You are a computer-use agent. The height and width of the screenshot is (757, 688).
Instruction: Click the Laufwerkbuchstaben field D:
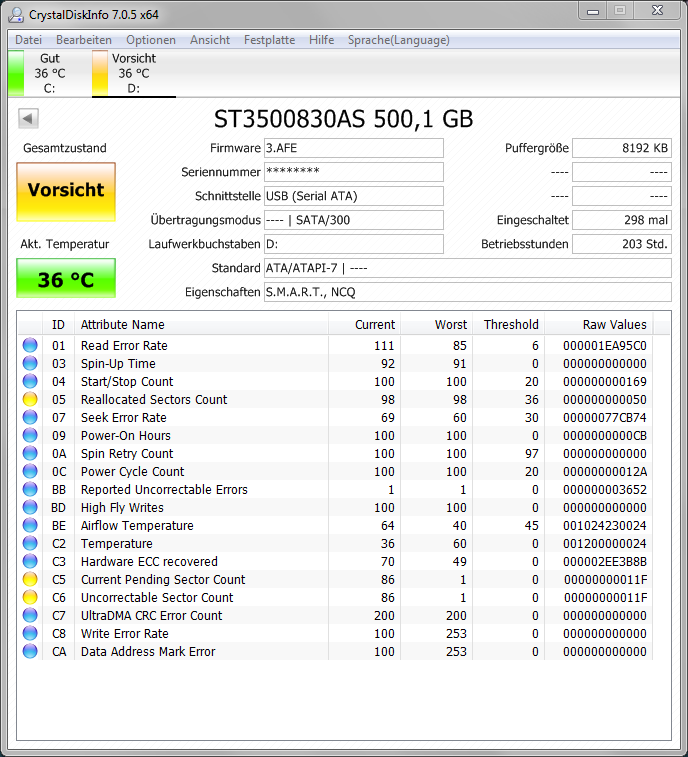pos(353,244)
